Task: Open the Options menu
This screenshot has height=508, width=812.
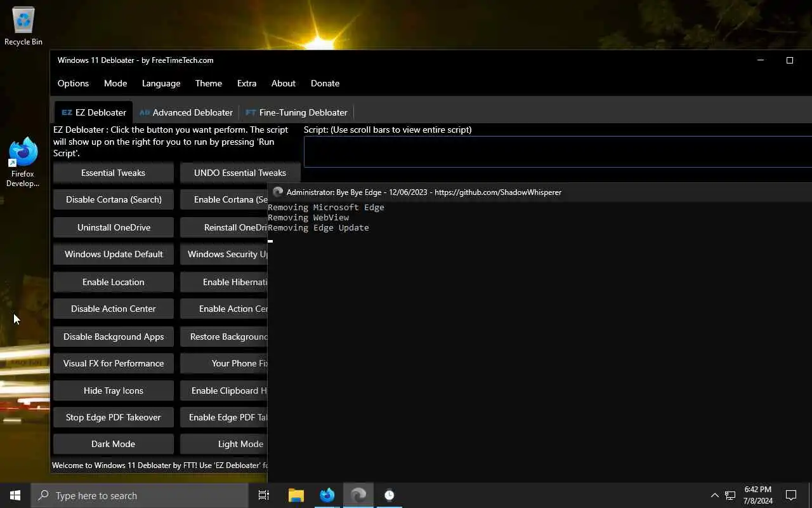Action: pos(73,83)
